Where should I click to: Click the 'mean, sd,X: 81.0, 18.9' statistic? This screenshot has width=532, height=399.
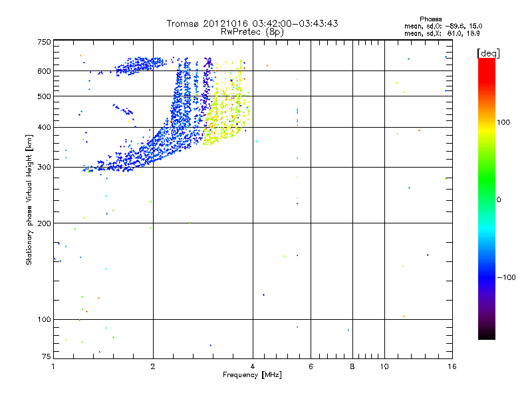coord(442,33)
